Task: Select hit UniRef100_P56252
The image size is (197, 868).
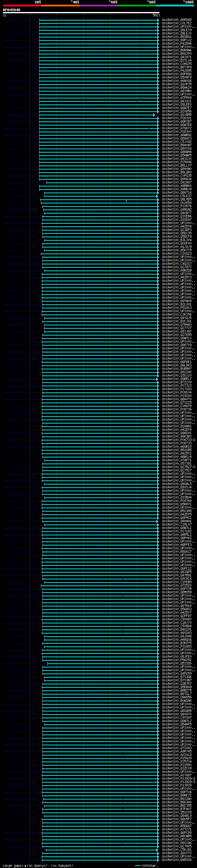Action: [176, 660]
